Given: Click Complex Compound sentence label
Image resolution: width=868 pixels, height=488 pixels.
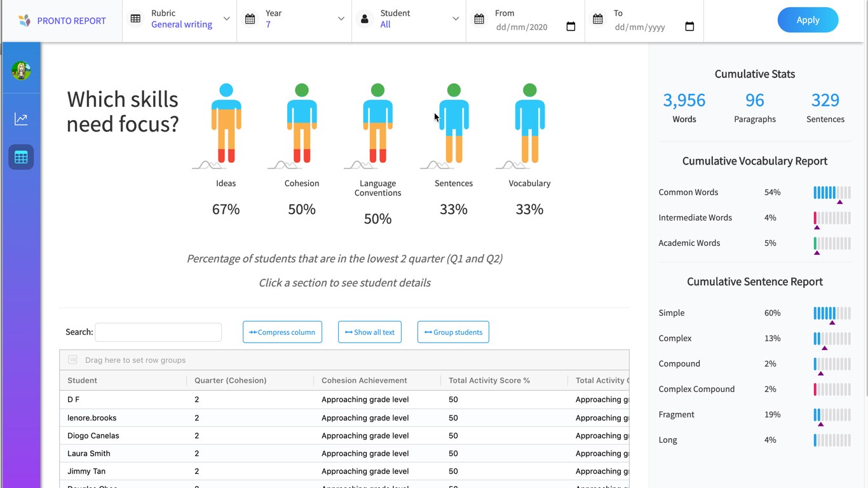Looking at the screenshot, I should pos(696,389).
